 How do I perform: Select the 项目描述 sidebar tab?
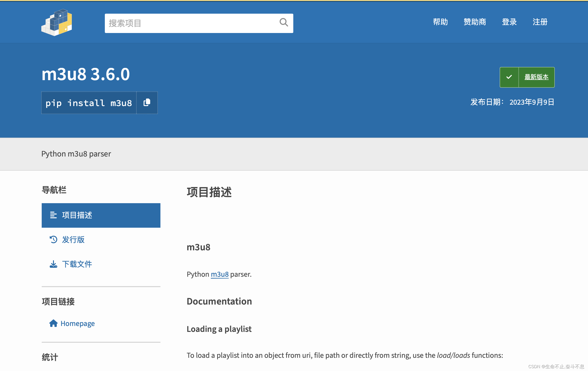pyautogui.click(x=101, y=215)
